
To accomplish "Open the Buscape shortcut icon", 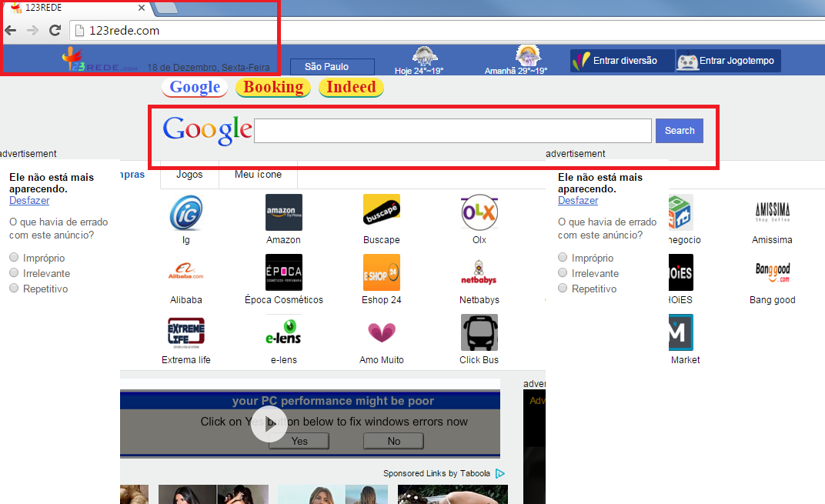I will click(381, 212).
